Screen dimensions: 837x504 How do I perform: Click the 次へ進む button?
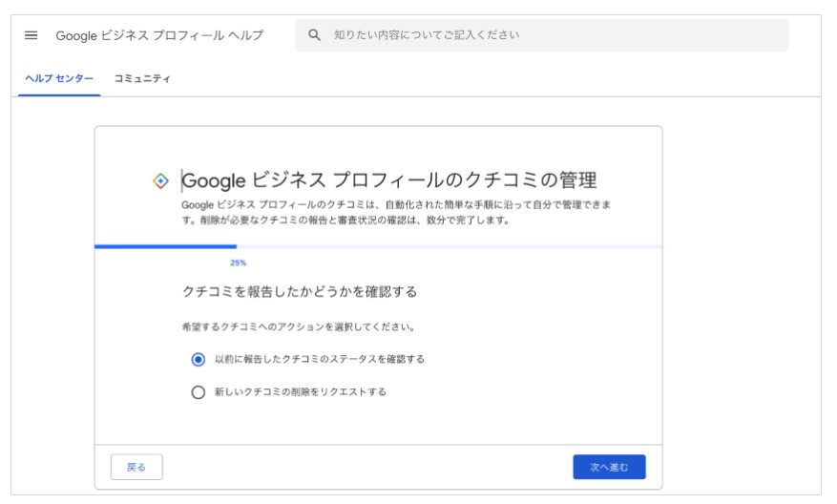tap(609, 467)
